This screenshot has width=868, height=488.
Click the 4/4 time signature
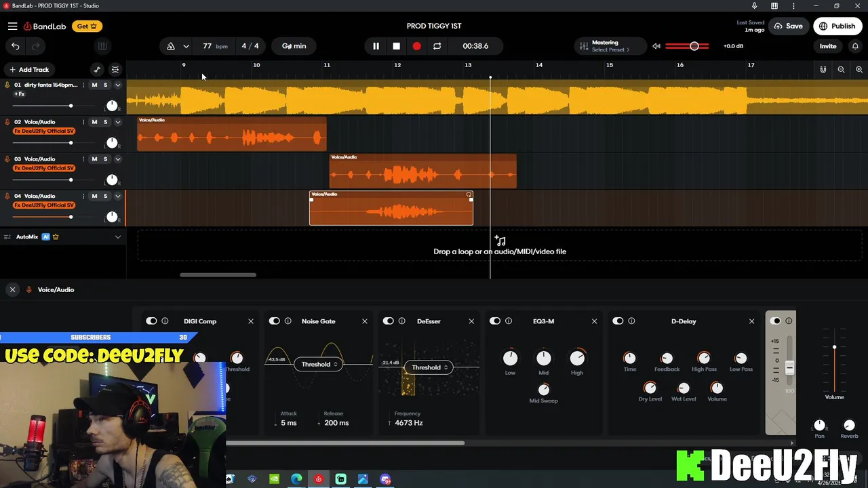coord(250,46)
